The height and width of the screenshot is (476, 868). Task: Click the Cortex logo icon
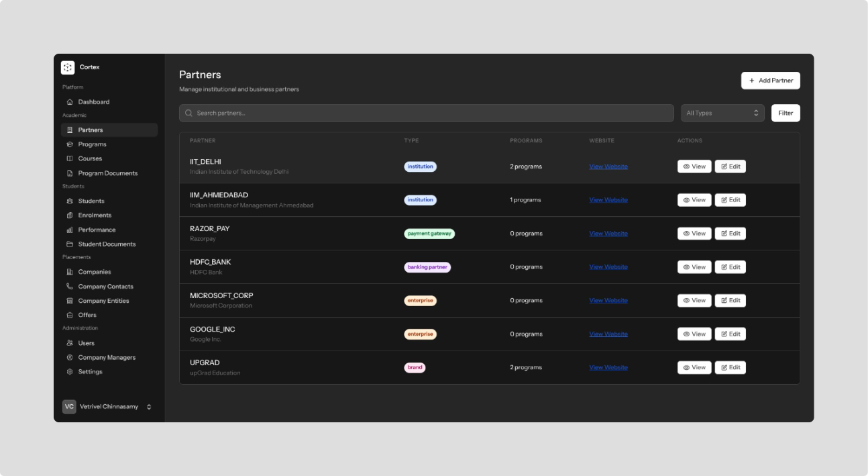point(68,67)
